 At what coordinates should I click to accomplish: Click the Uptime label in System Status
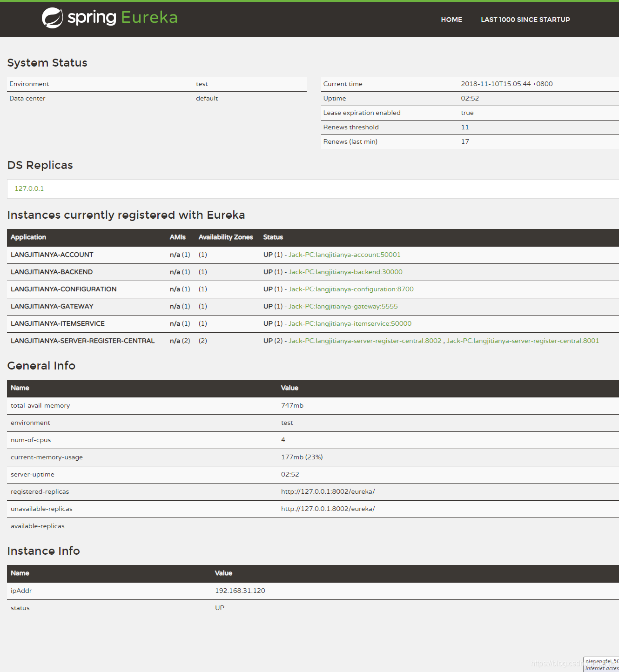pyautogui.click(x=335, y=98)
